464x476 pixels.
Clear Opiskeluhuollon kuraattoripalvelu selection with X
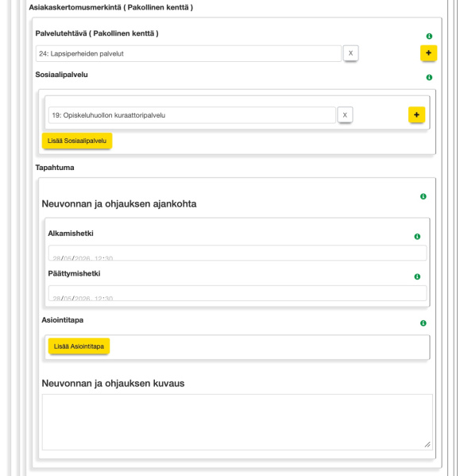345,115
